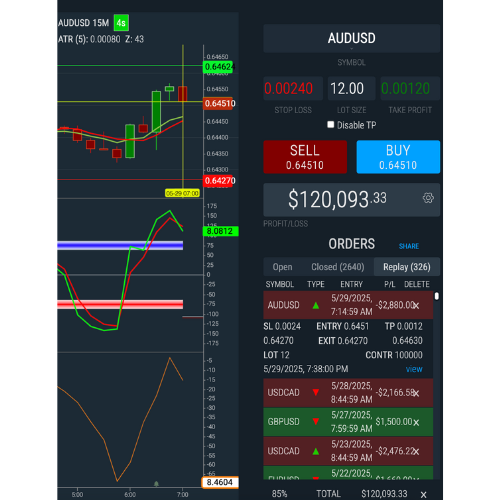Screen dimensions: 500x500
Task: Expand the GBPUSD order row details
Action: point(348,422)
